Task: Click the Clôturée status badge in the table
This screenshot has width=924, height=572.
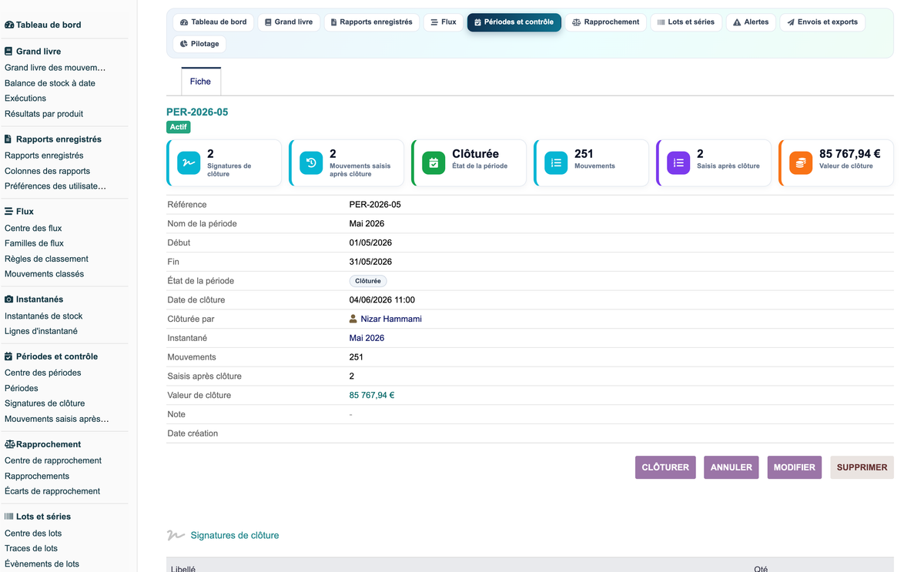Action: [368, 281]
